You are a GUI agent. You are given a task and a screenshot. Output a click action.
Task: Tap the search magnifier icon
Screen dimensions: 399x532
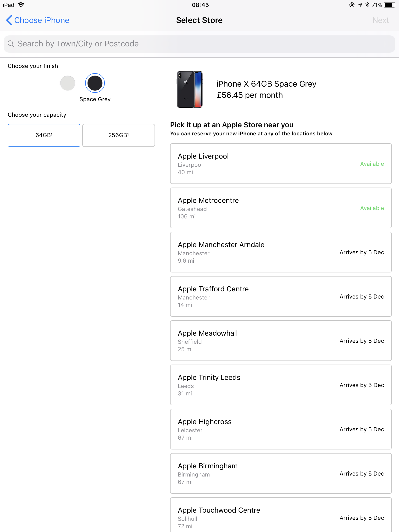pos(11,44)
